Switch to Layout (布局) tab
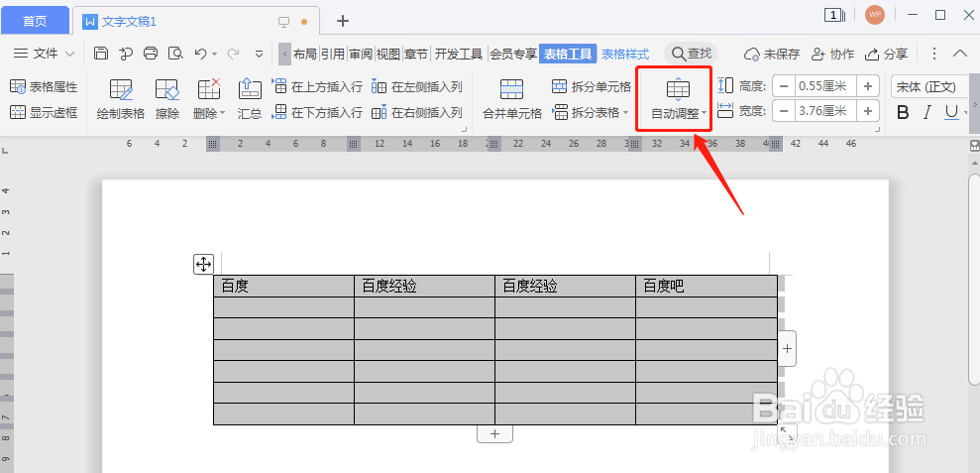980x473 pixels. (305, 54)
